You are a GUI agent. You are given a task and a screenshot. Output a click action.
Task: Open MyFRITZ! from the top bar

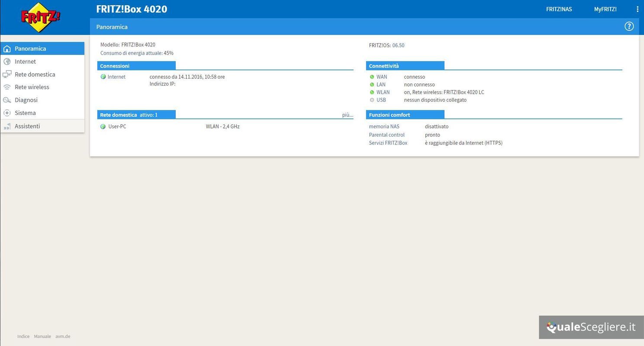coord(605,9)
